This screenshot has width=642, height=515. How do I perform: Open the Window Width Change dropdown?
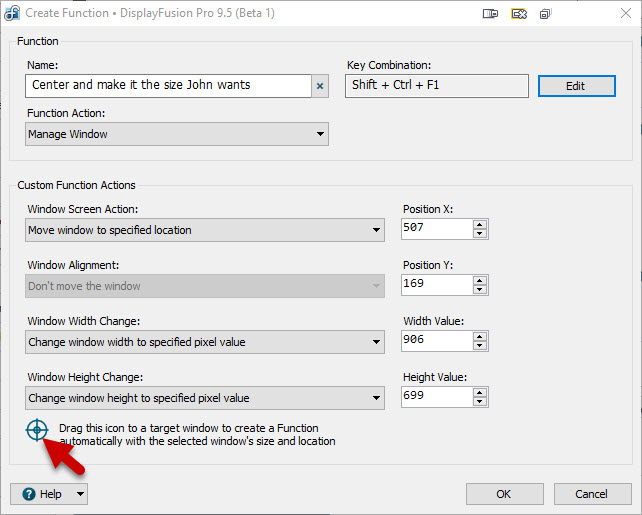pyautogui.click(x=205, y=342)
